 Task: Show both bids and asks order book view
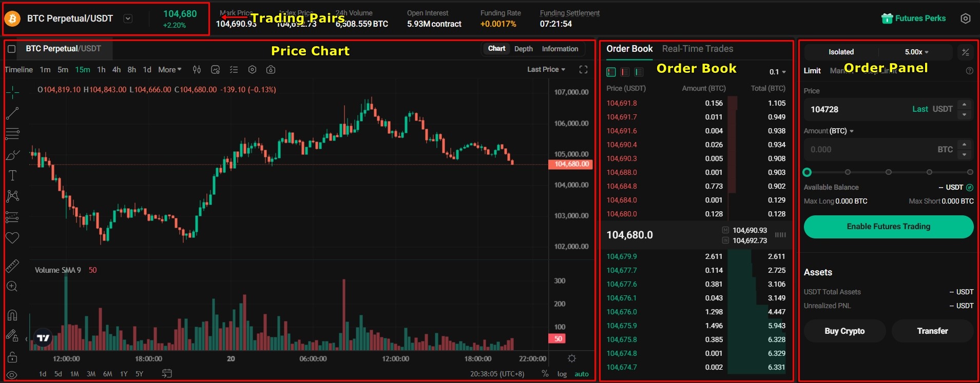611,72
